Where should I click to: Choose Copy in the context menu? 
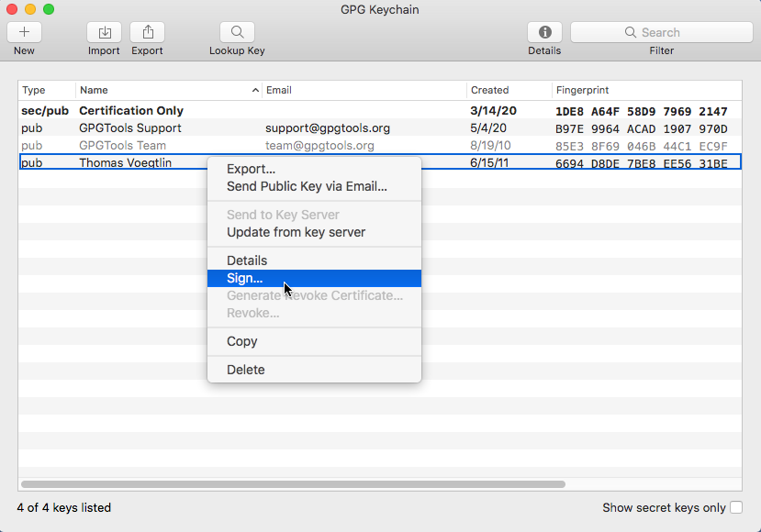(314, 341)
